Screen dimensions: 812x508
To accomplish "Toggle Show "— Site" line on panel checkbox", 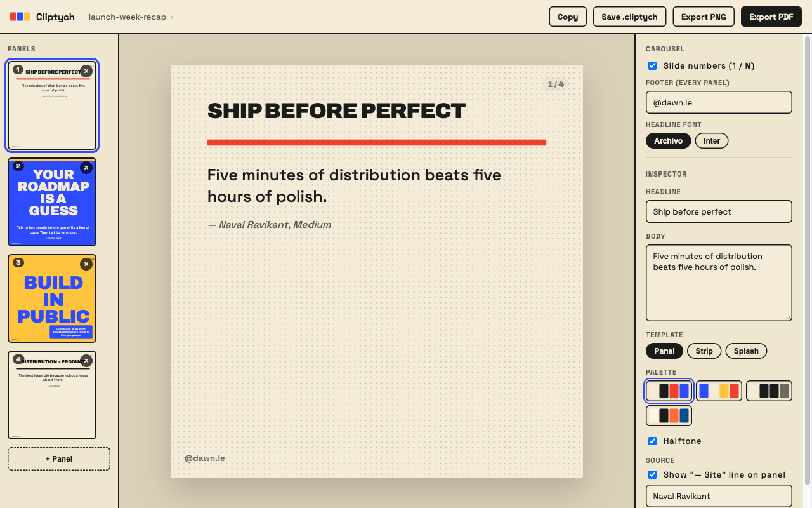I will 652,474.
